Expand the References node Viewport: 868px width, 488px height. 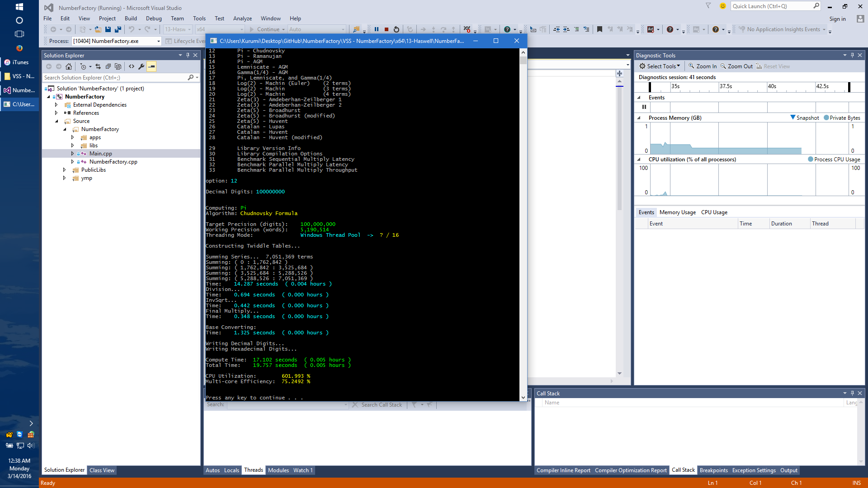[x=57, y=113]
